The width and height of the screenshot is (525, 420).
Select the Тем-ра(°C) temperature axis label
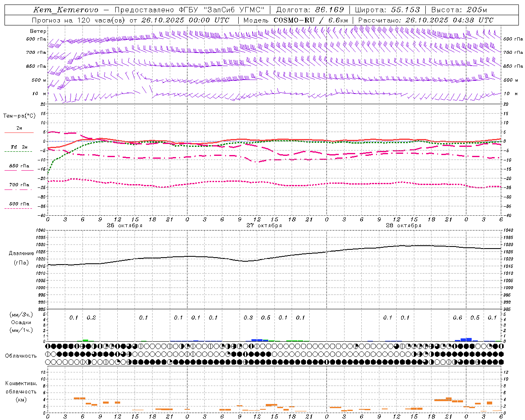(19, 116)
